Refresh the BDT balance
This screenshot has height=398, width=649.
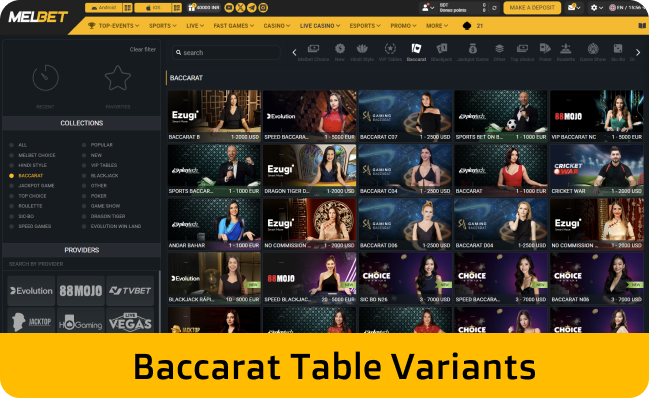pyautogui.click(x=494, y=8)
